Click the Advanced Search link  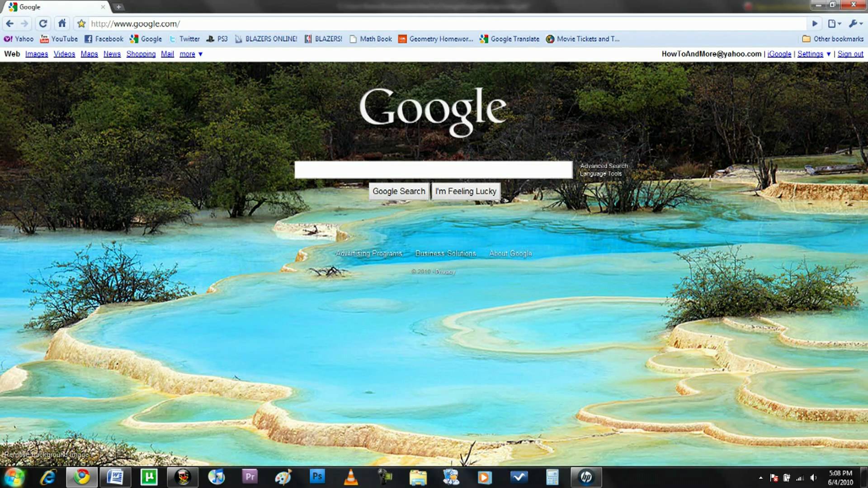tap(604, 166)
